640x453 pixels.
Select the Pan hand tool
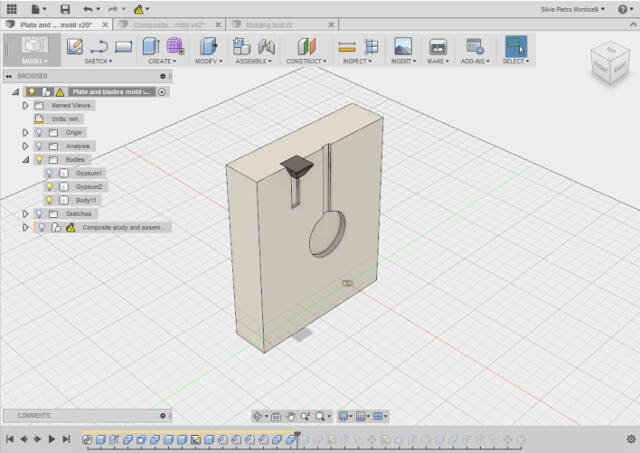[x=291, y=416]
